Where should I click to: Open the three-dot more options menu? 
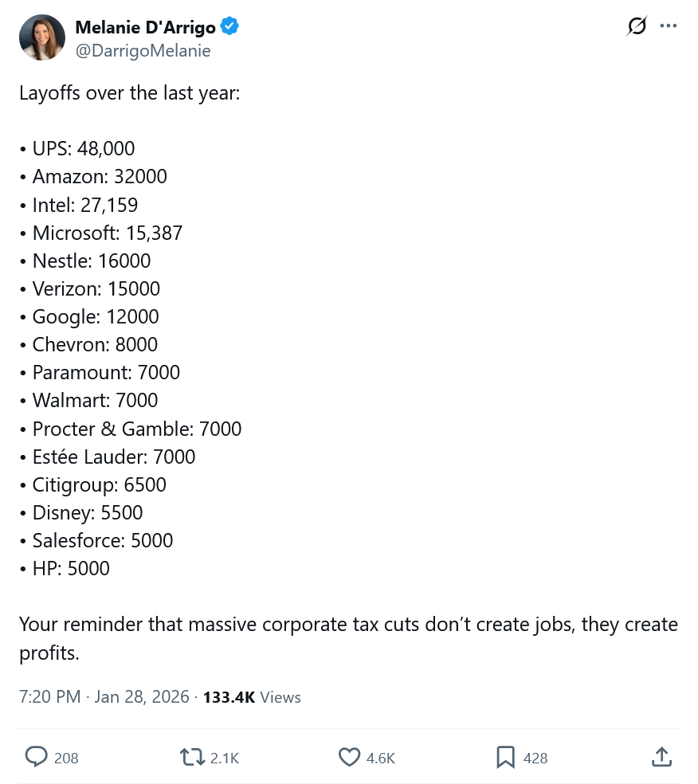669,26
